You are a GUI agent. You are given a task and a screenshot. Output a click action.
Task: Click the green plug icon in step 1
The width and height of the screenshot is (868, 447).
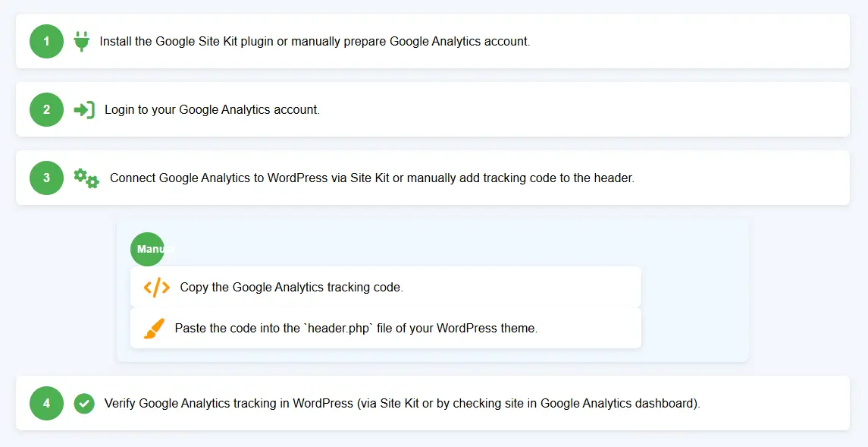click(x=81, y=41)
